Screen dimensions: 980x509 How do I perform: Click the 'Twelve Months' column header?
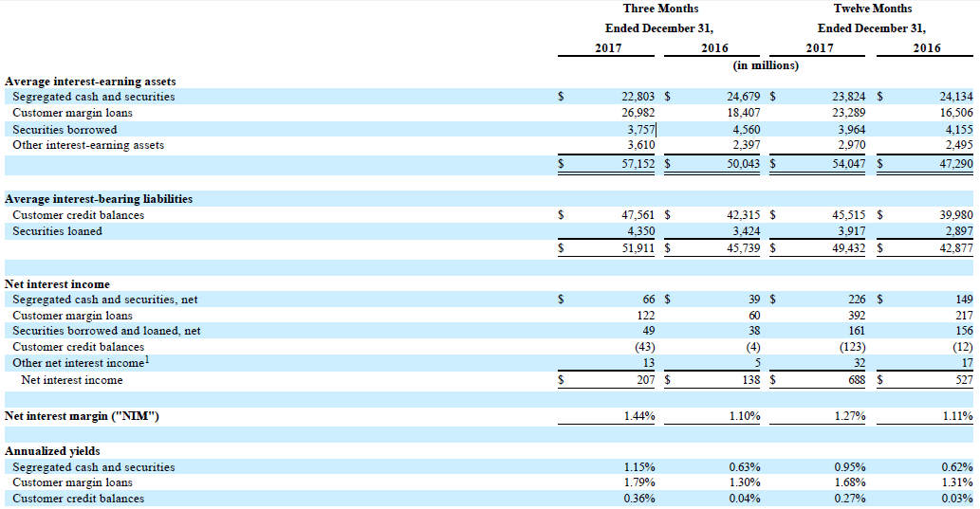pyautogui.click(x=873, y=9)
